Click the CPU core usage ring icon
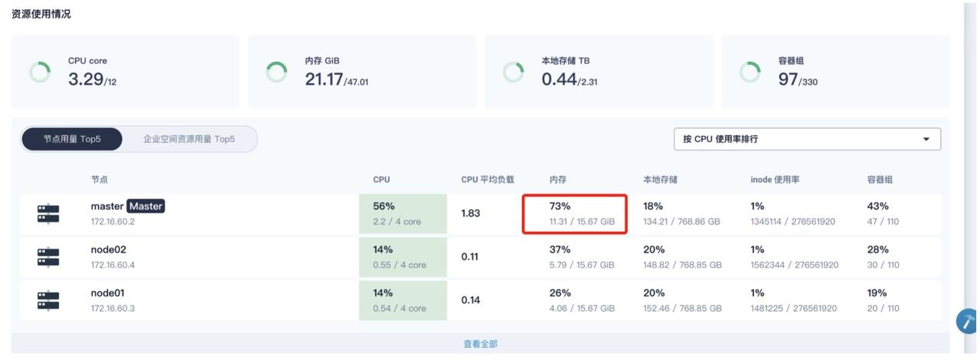 coord(40,72)
